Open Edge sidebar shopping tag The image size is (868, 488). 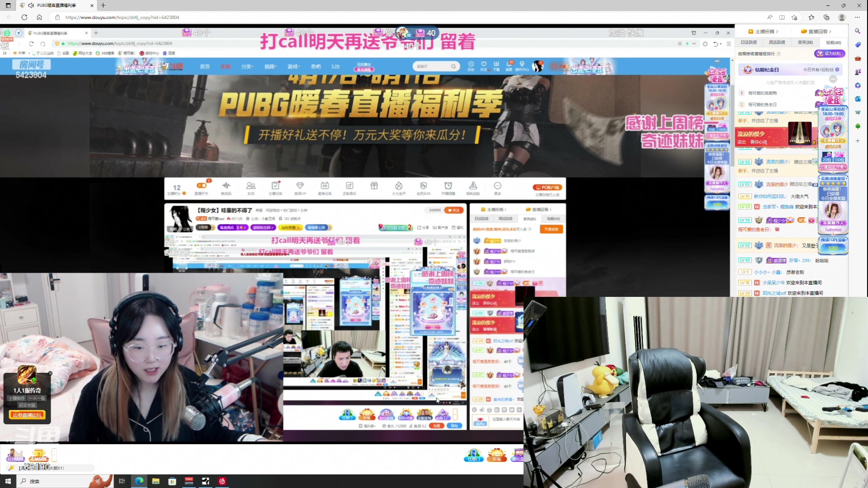point(858,45)
